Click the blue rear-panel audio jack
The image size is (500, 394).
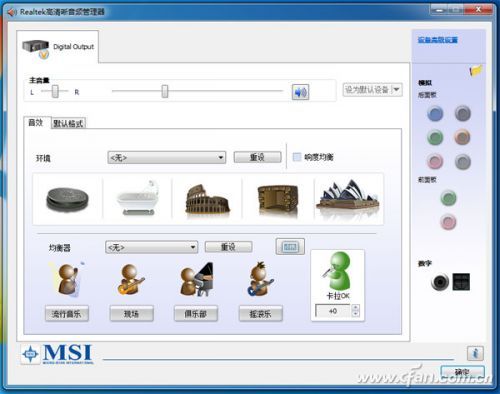click(x=435, y=114)
